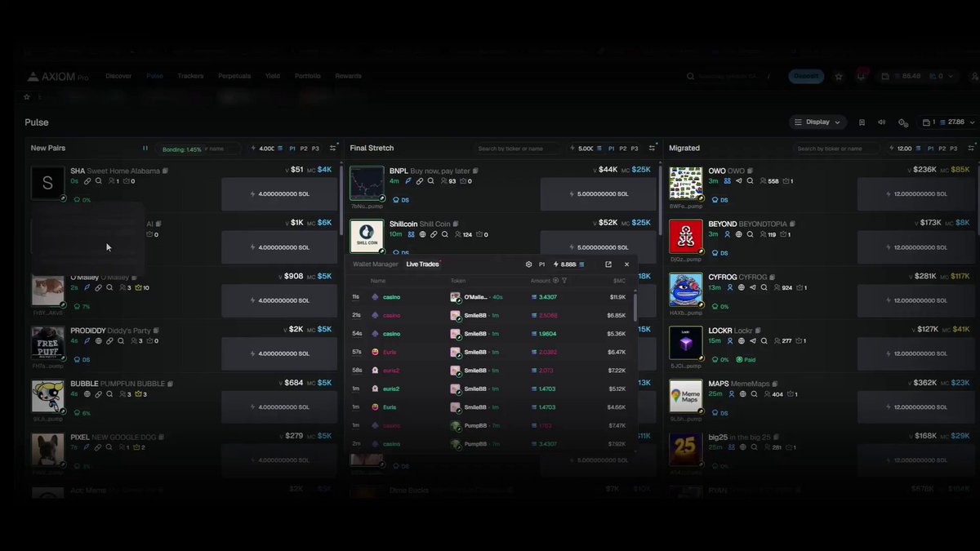Filter the Amount column in Live Trades
The image size is (980, 551).
point(564,281)
